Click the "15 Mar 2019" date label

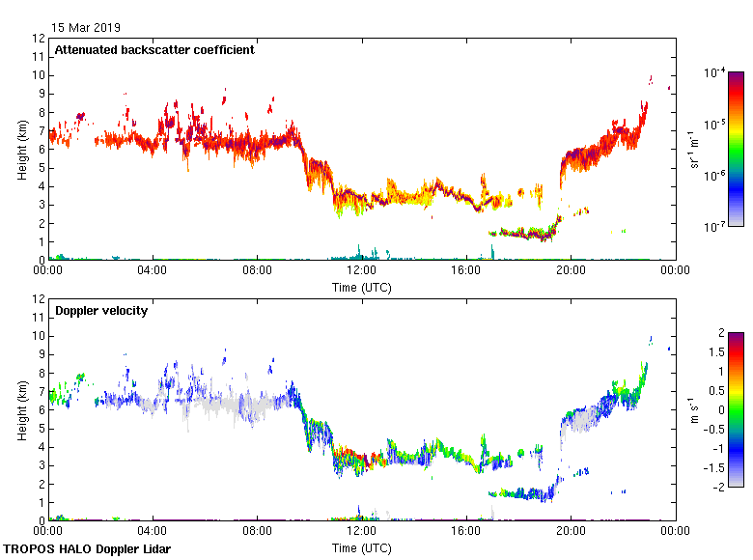coord(87,27)
